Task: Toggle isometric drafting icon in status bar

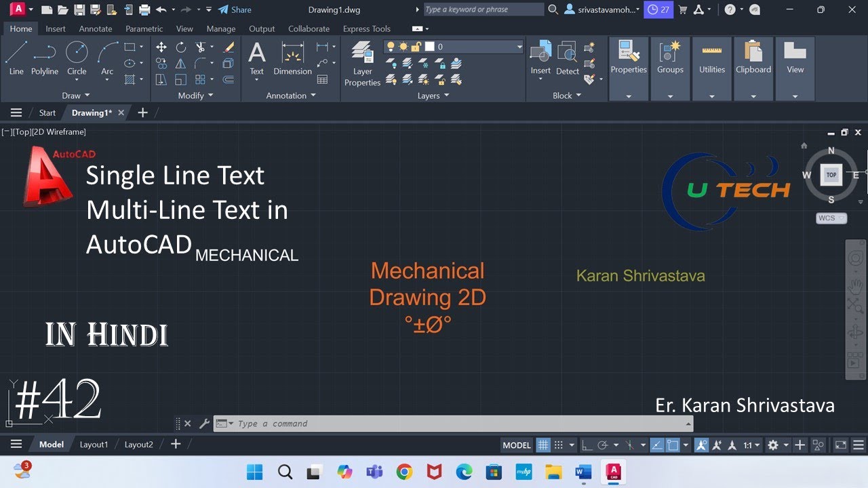Action: tap(629, 445)
